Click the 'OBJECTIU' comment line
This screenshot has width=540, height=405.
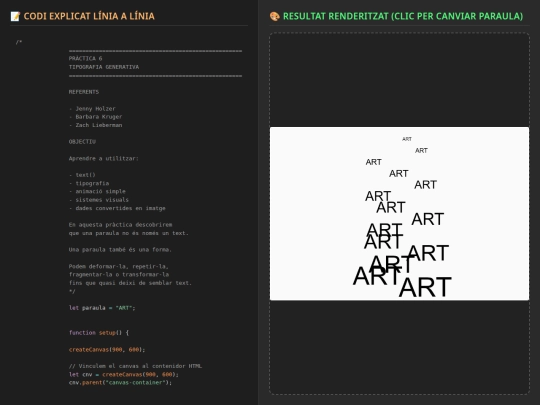coord(82,142)
